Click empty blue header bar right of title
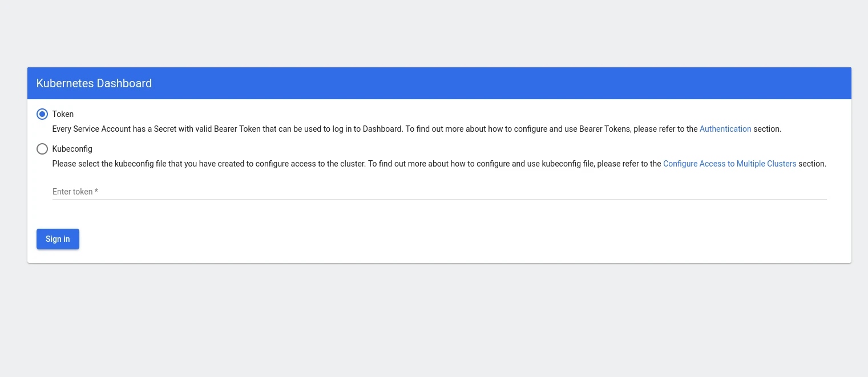Image resolution: width=868 pixels, height=377 pixels. coord(514,83)
